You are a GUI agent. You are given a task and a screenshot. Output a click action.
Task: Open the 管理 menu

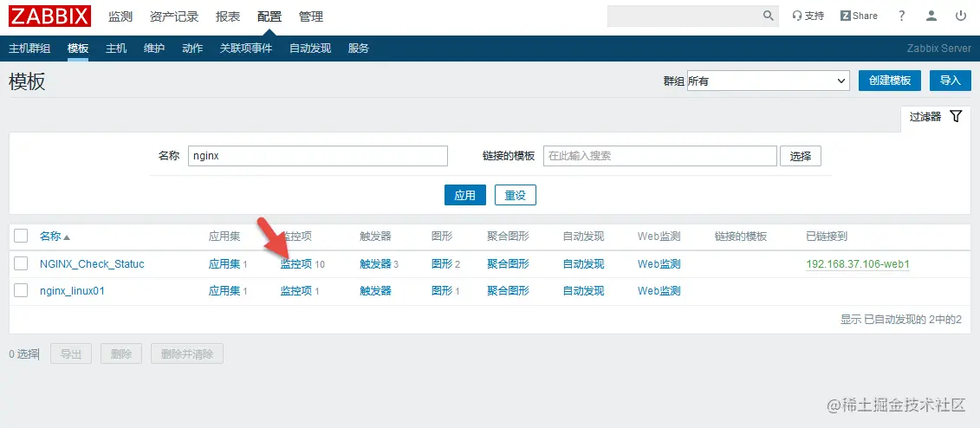click(x=311, y=16)
